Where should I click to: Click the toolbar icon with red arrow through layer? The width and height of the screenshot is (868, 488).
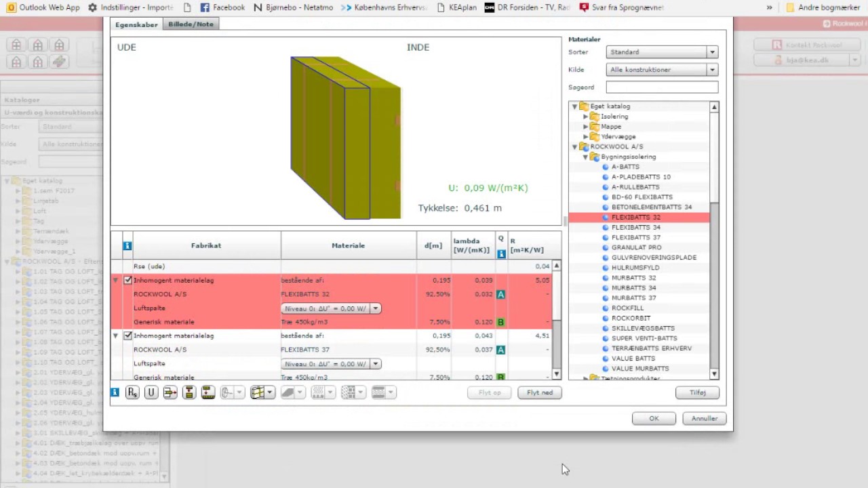(170, 392)
